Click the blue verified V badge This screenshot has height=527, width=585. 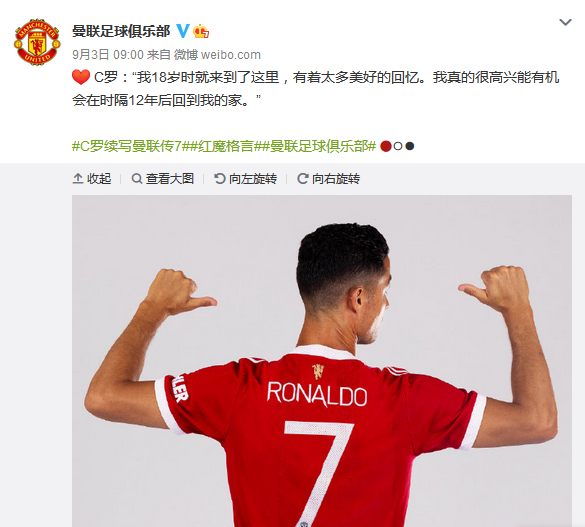click(183, 31)
